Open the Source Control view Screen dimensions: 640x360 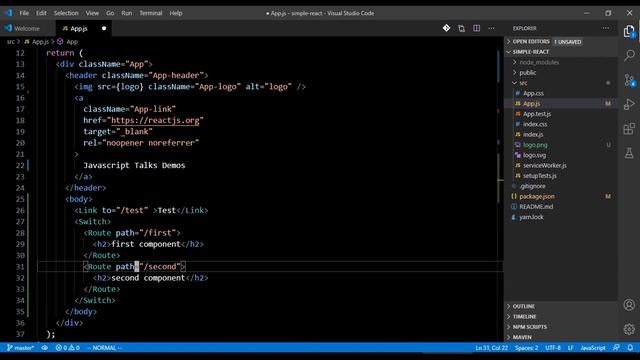[x=629, y=80]
